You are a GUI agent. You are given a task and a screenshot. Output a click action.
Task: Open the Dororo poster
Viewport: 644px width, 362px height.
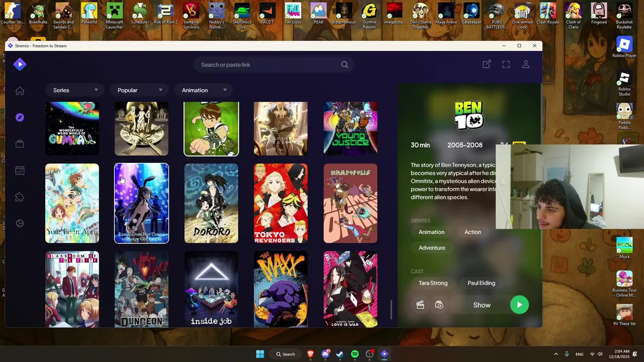[211, 203]
